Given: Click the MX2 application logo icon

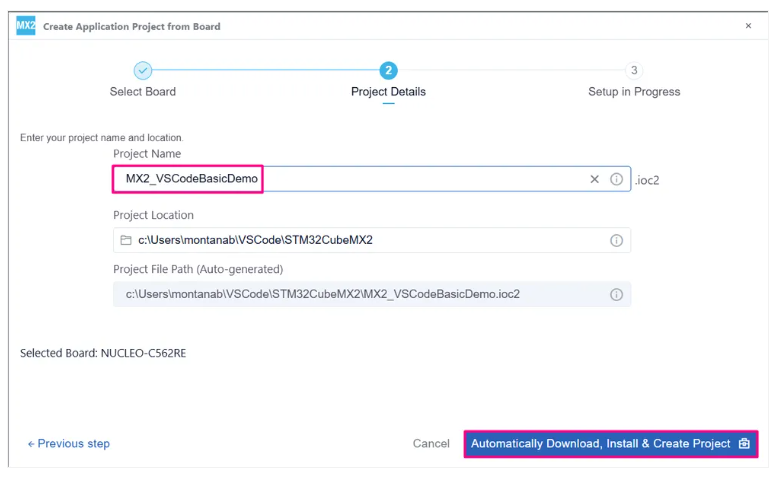Looking at the screenshot, I should [26, 26].
